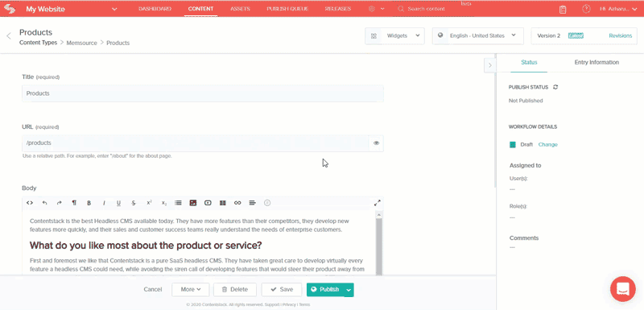The width and height of the screenshot is (644, 310).
Task: Open English - United States language dropdown
Action: pos(477,35)
